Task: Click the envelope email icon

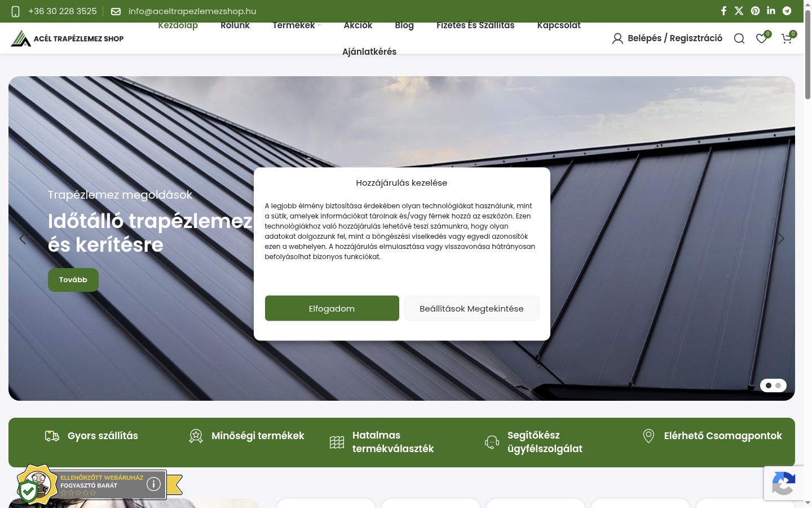Action: click(x=116, y=11)
